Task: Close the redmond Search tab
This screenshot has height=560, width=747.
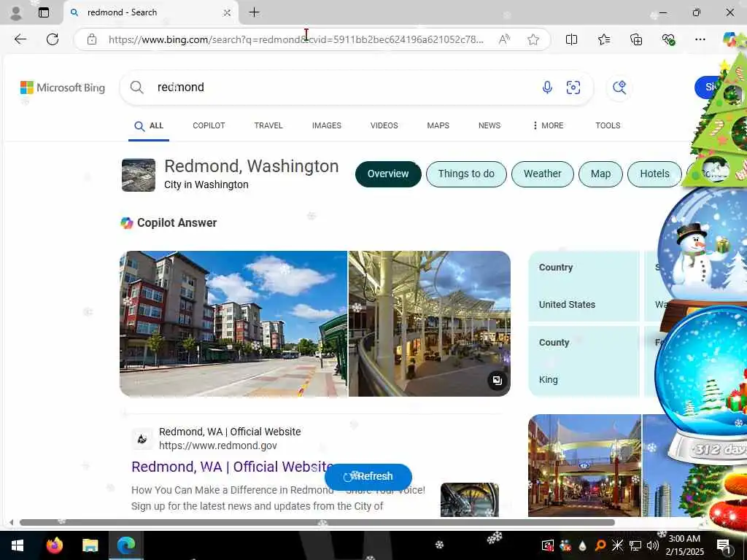Action: 228,13
